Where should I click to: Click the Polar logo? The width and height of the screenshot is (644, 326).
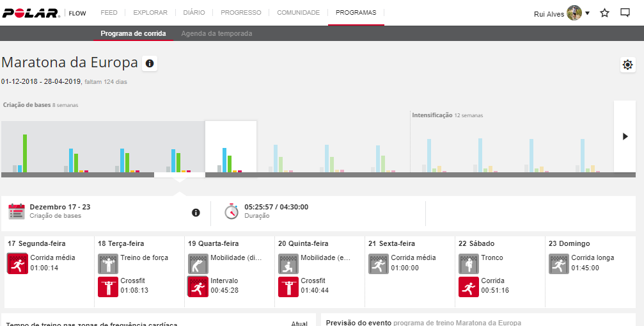coord(31,13)
